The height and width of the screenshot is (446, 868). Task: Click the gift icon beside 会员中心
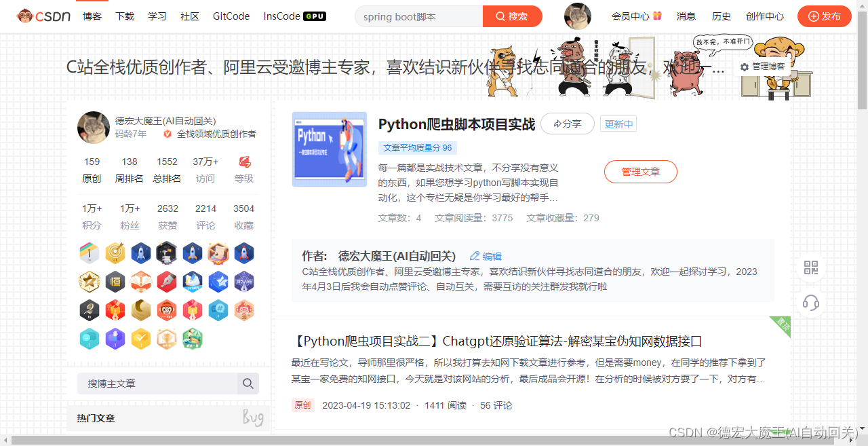[657, 15]
